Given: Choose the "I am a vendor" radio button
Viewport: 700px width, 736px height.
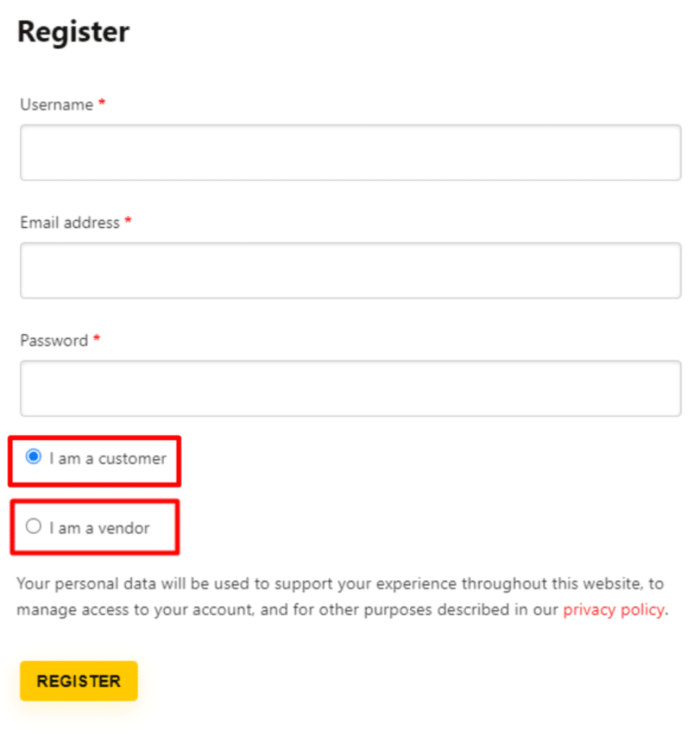Looking at the screenshot, I should 33,527.
